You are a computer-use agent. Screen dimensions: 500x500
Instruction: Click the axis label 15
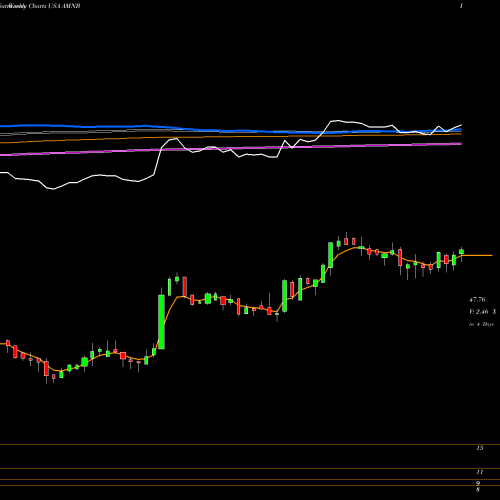coord(480,448)
